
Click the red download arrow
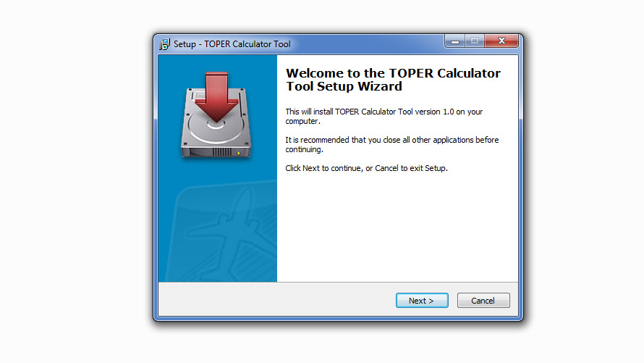tap(216, 97)
